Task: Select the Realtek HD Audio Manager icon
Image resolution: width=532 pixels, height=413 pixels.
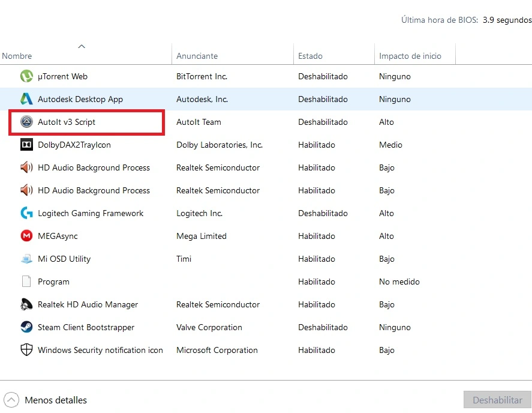Action: [26, 304]
